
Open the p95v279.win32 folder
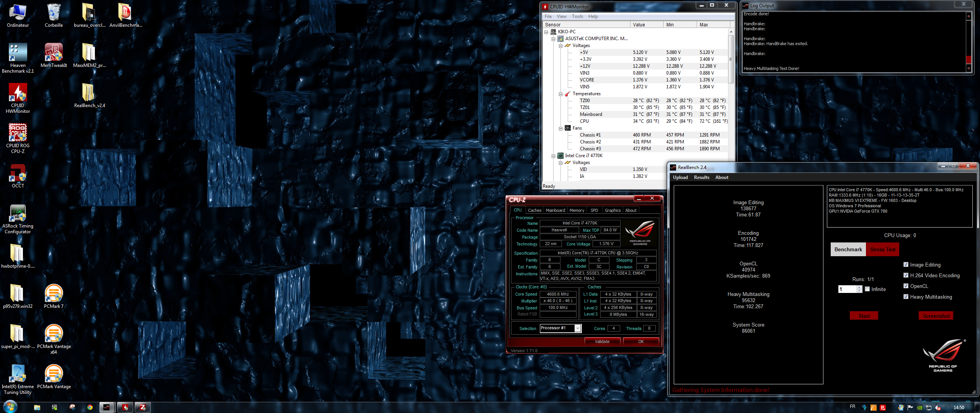click(18, 296)
